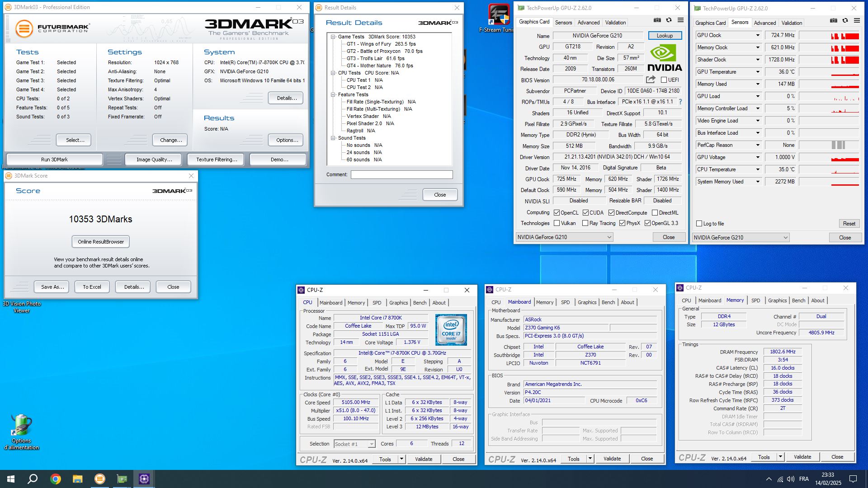The height and width of the screenshot is (488, 868).
Task: Click the volume tray icon
Action: pos(791,479)
